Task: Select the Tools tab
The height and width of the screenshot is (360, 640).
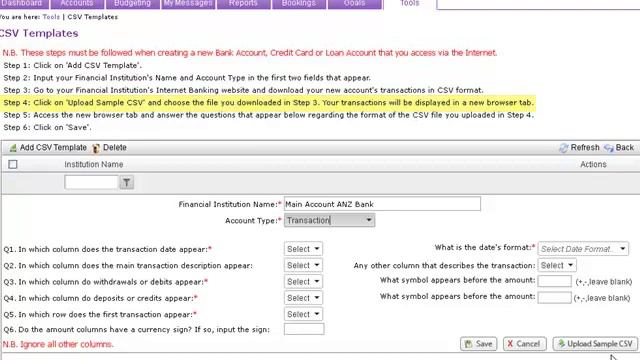Action: [x=410, y=3]
